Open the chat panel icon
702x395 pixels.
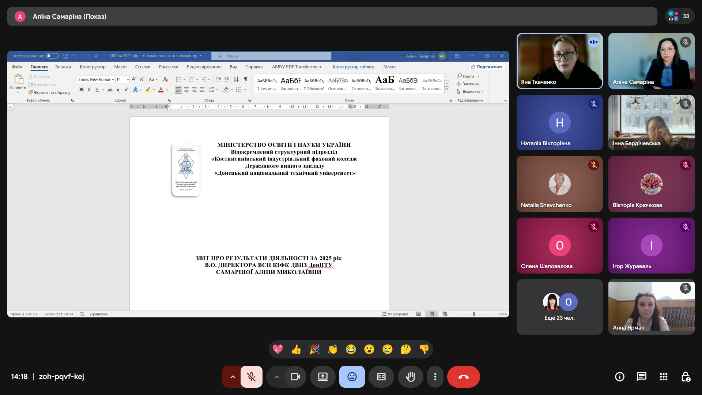(642, 377)
